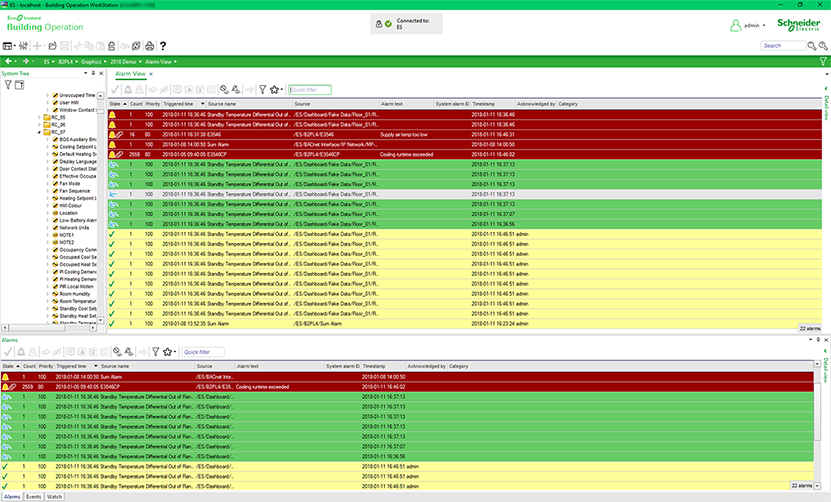
Task: Click the filter funnel in System Tree panel
Action: [x=8, y=84]
